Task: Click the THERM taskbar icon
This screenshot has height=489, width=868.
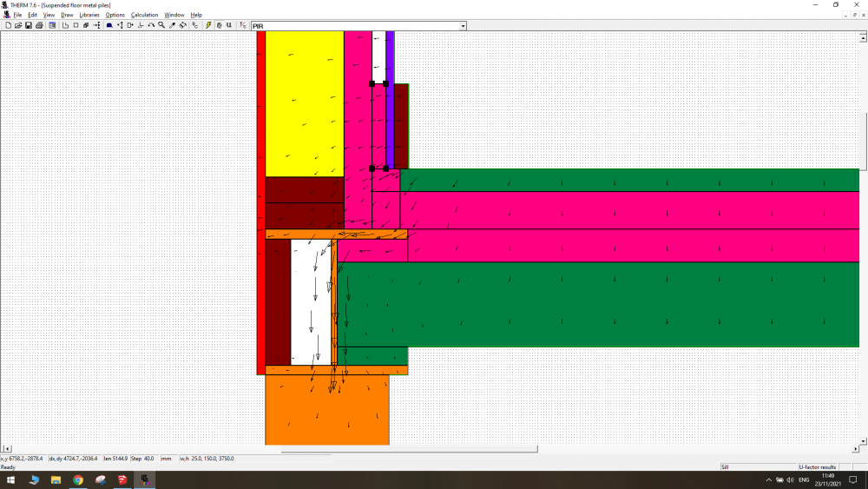Action: (144, 479)
